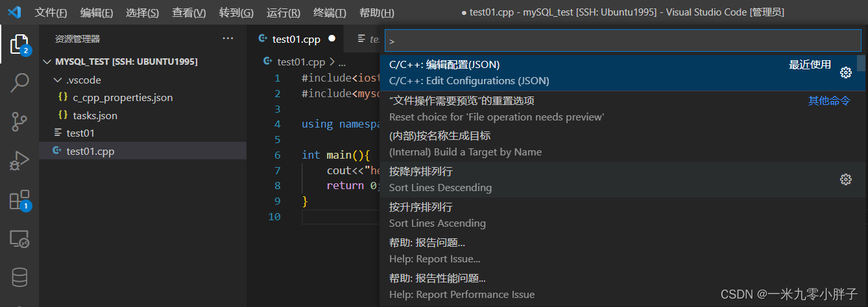Screen dimensions: 868x307
Task: Collapse the .vscode folder
Action: 58,80
